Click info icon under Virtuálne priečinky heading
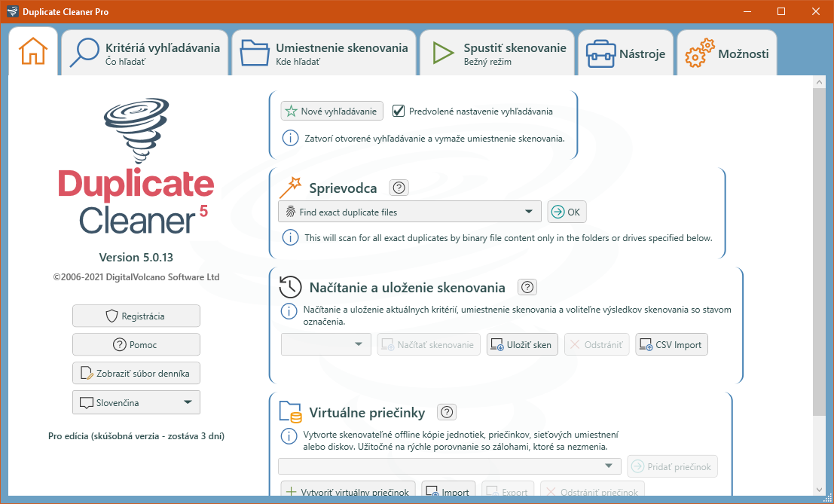 pyautogui.click(x=289, y=436)
